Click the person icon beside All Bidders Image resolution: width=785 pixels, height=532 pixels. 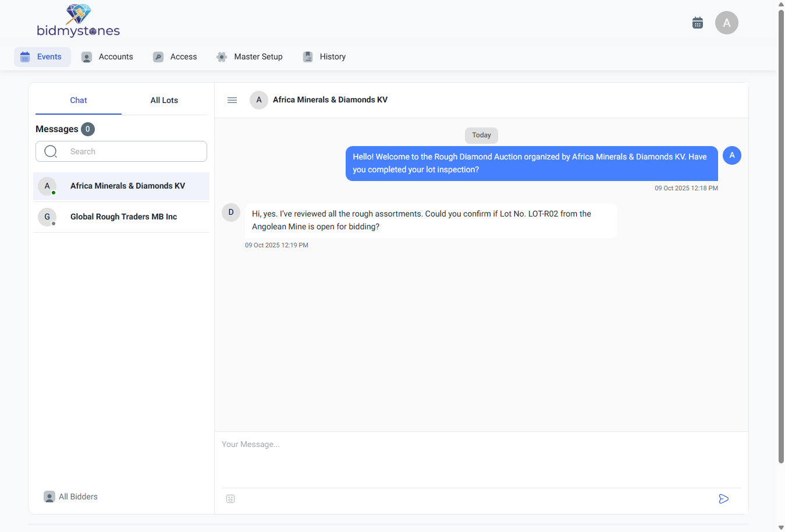point(49,496)
